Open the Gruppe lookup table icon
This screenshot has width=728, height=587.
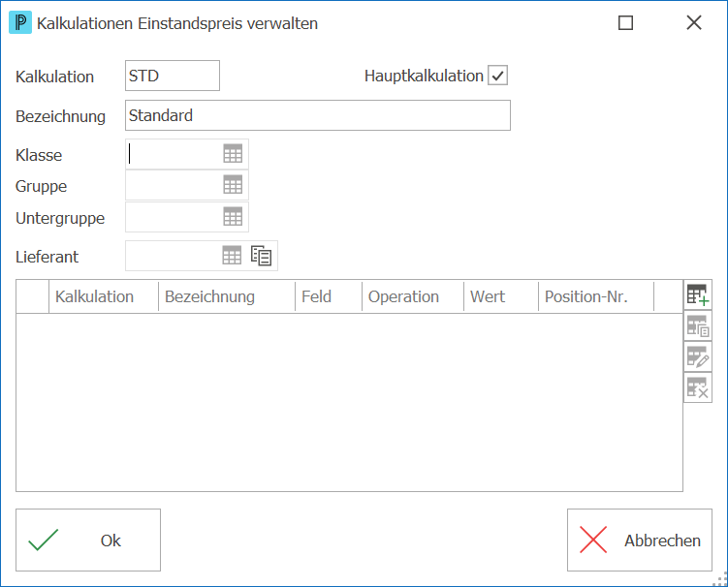coord(233,185)
